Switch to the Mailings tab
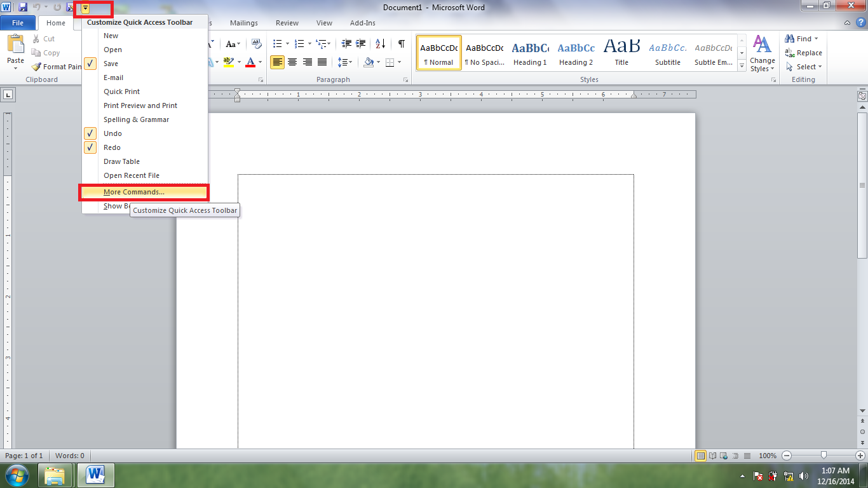This screenshot has height=488, width=868. 244,23
